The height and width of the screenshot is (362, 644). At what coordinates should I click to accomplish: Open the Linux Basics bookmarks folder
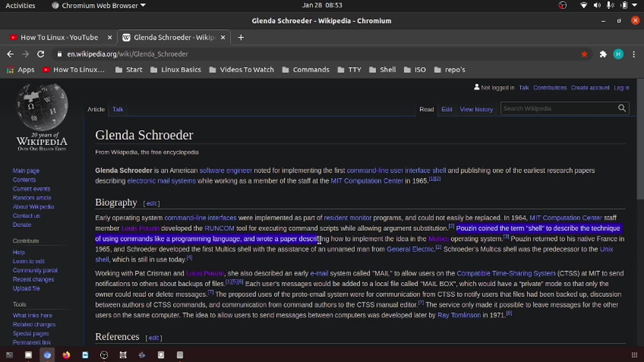[x=176, y=69]
